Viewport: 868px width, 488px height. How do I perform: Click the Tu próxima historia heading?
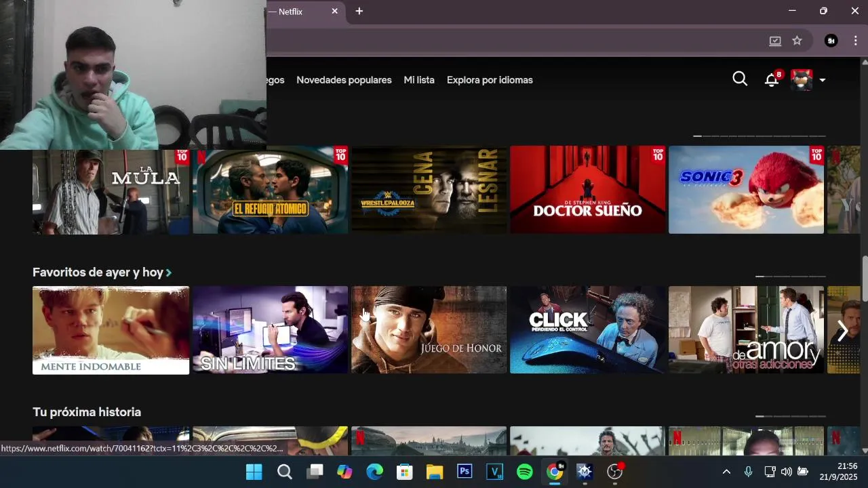point(87,412)
